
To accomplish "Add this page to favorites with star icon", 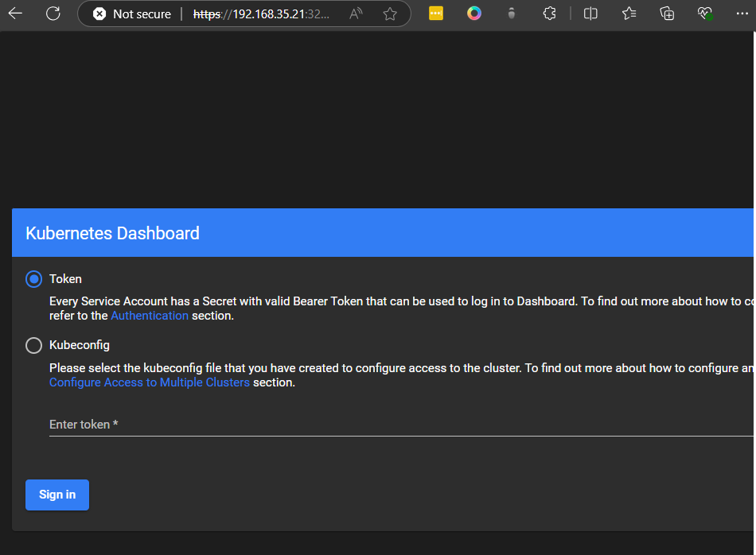I will pos(390,14).
